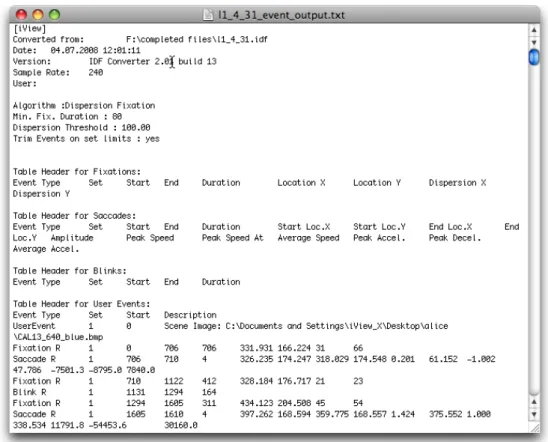Click 'Dispersion Y' text
This screenshot has height=442, width=548.
pos(41,194)
